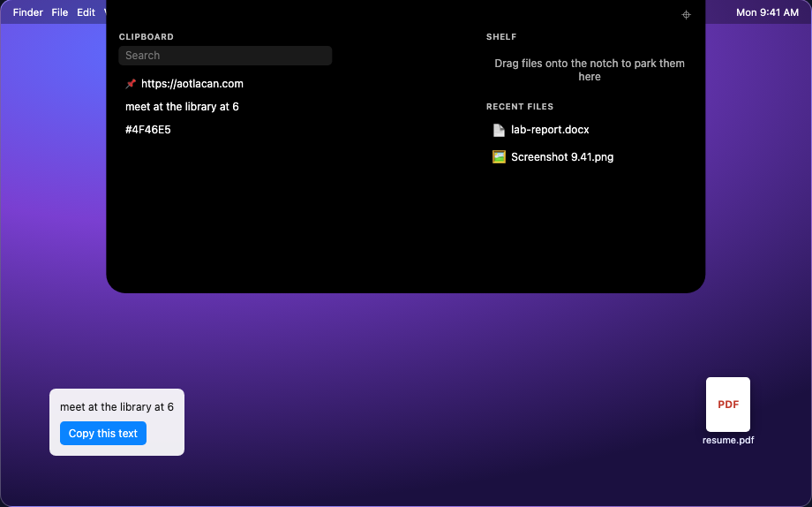Select the resume.pdf desktop file icon
Screen dimensions: 812x507
[x=727, y=405]
